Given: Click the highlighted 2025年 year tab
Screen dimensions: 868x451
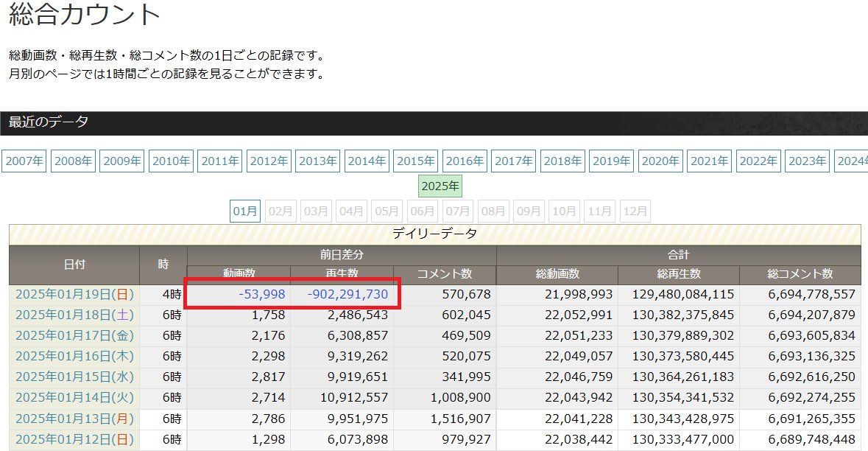Looking at the screenshot, I should pyautogui.click(x=440, y=186).
